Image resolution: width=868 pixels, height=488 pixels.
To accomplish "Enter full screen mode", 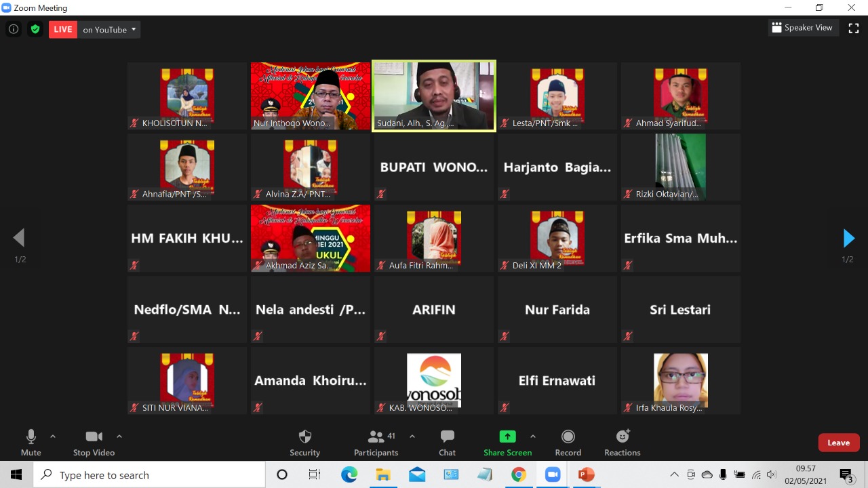I will [x=853, y=28].
